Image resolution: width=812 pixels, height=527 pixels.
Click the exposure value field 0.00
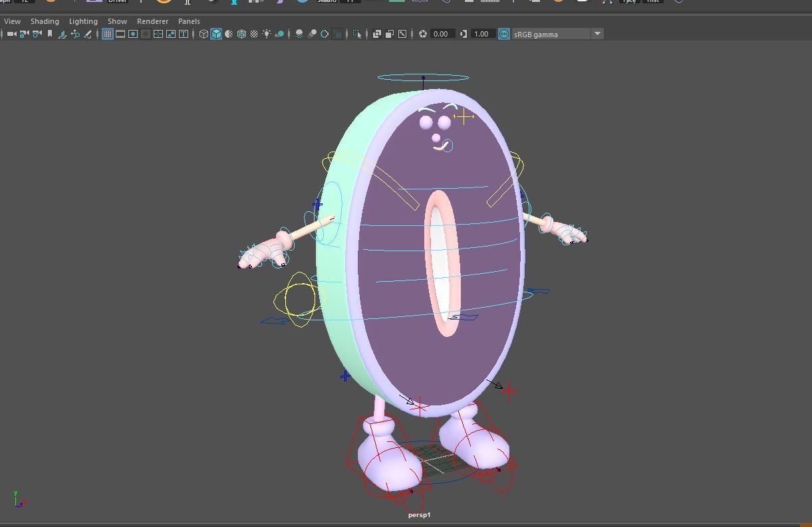pos(442,34)
